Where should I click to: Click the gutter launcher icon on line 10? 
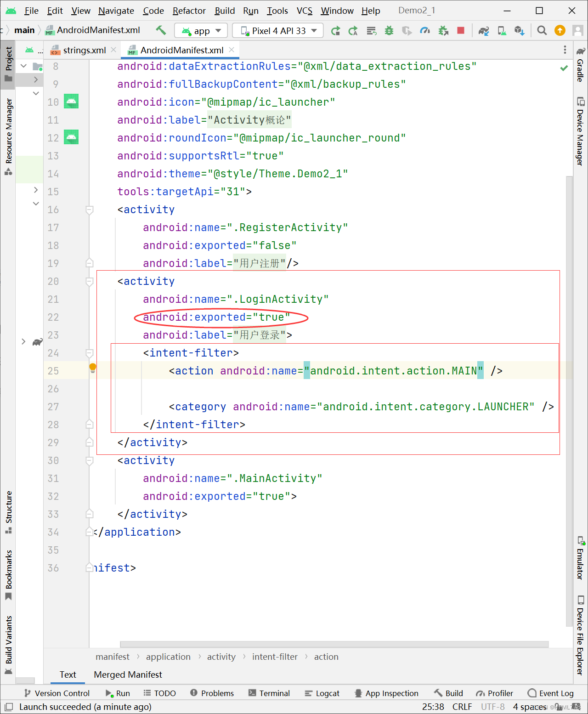71,101
